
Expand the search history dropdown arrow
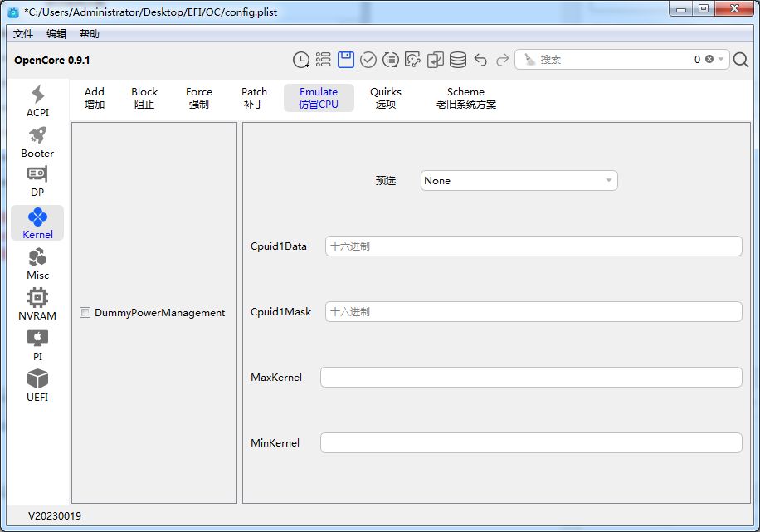(721, 60)
